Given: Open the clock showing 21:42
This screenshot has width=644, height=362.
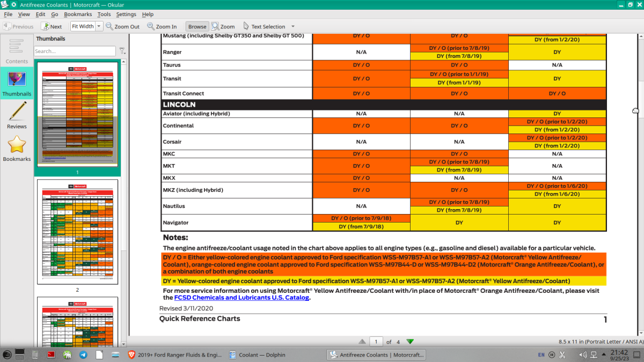Looking at the screenshot, I should [619, 354].
